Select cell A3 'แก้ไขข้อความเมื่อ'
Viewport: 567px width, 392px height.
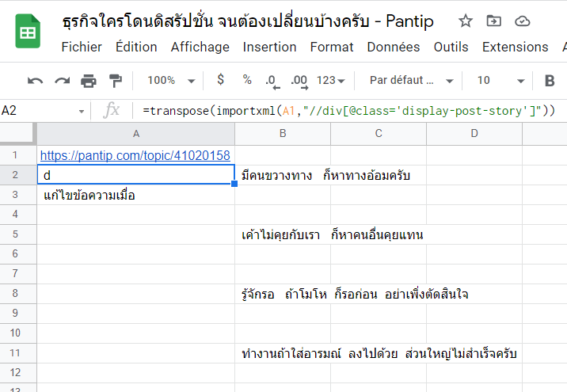pos(136,195)
